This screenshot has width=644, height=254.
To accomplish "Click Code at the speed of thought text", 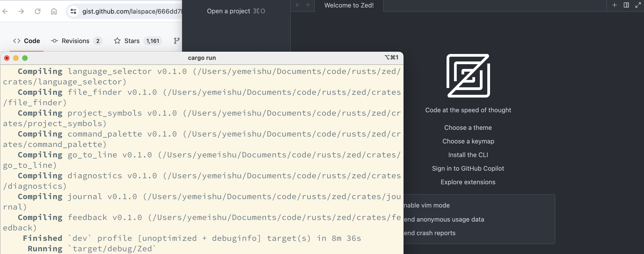I will coord(468,110).
